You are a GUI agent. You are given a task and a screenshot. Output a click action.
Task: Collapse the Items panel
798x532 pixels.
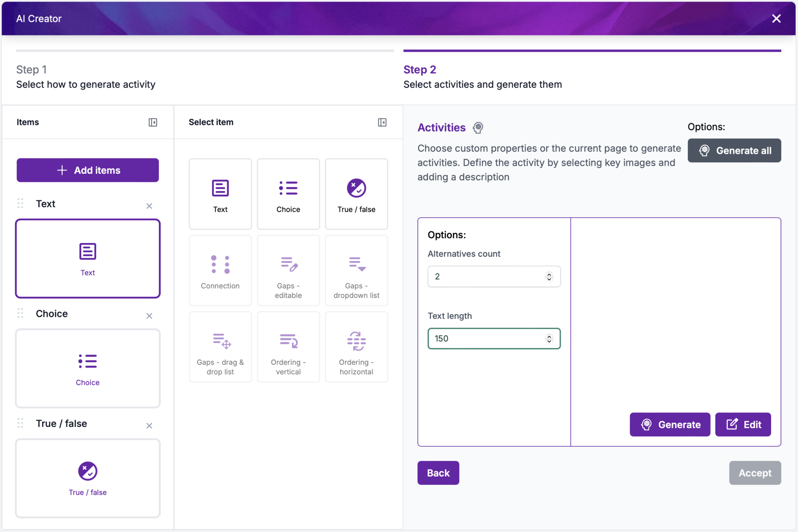[x=153, y=122]
